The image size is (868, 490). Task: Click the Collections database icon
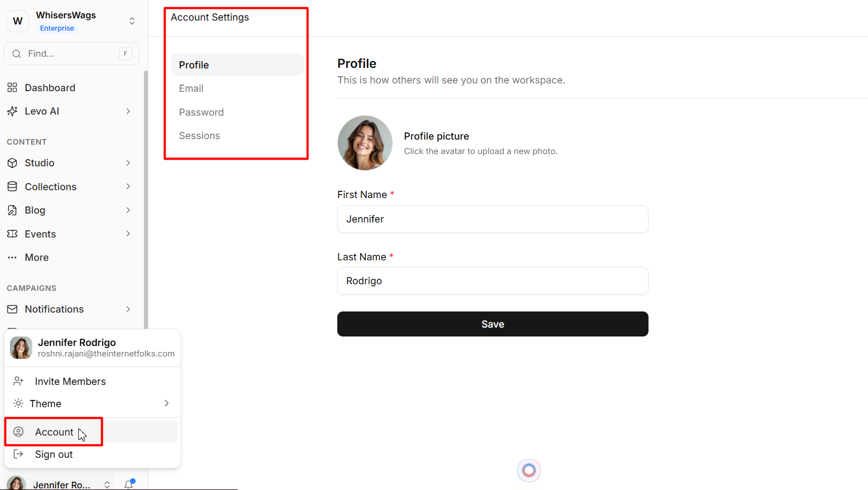[x=12, y=187]
